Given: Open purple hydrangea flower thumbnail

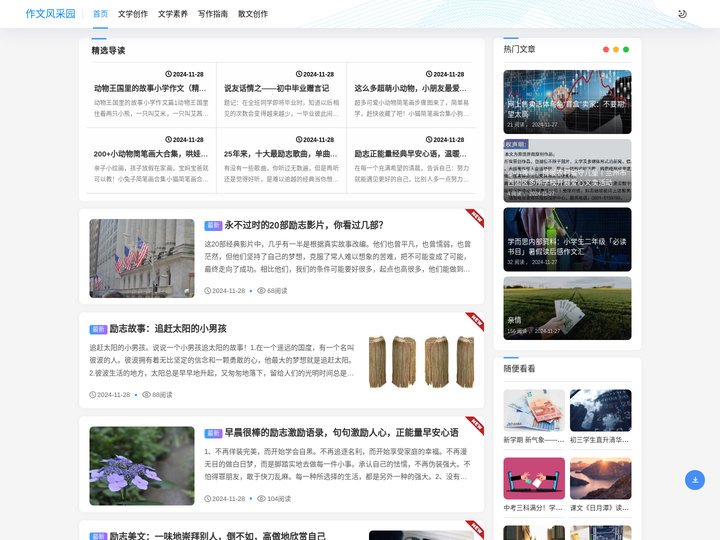Looking at the screenshot, I should coord(142,466).
